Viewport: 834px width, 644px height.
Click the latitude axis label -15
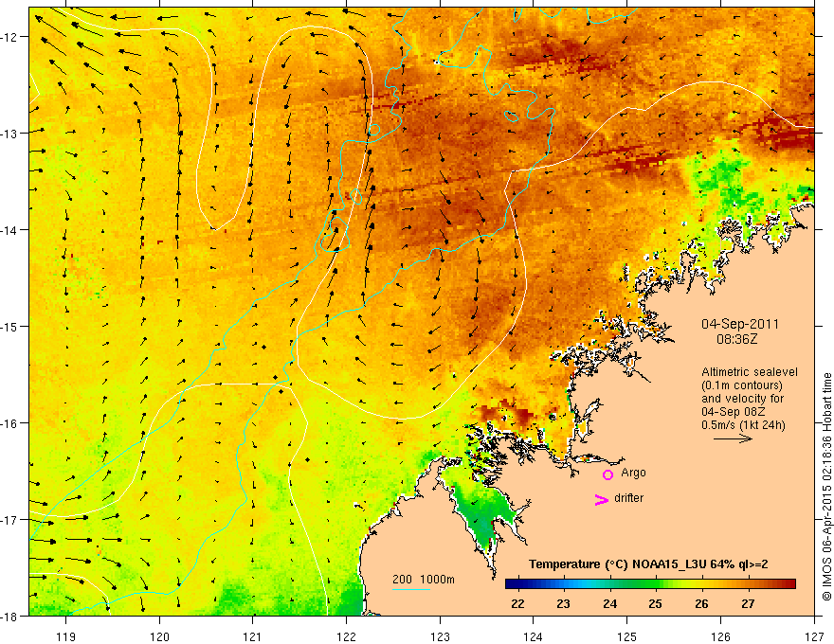9,327
